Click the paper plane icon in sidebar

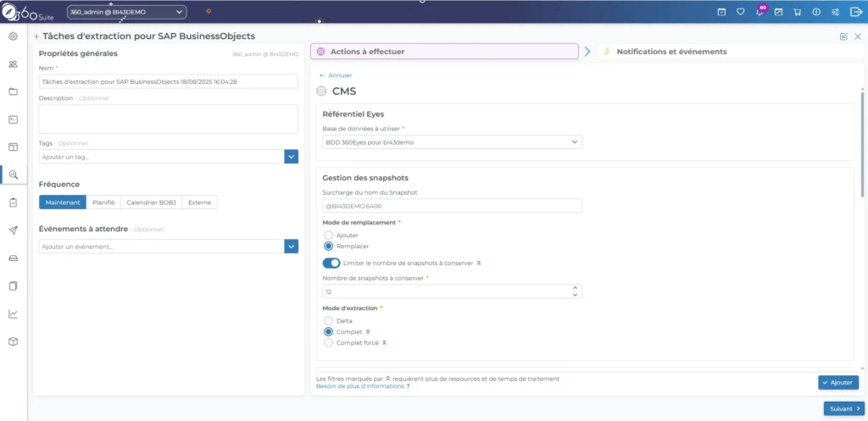[13, 230]
